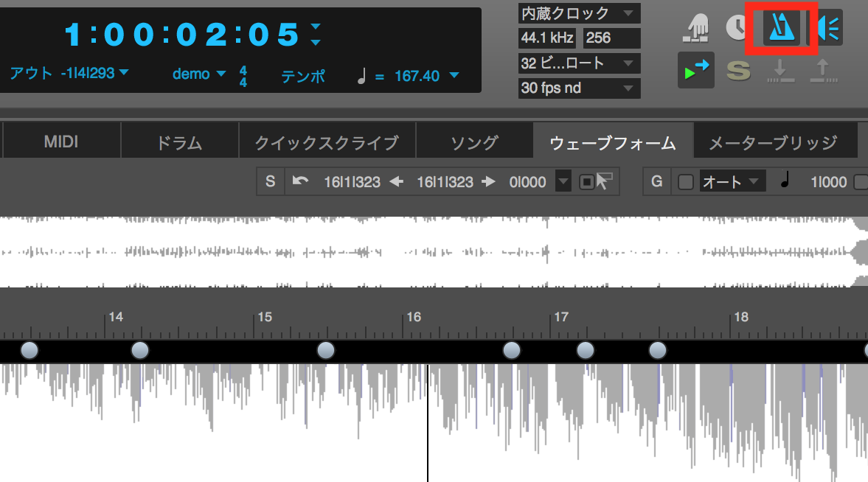Toggle the auto scroll play-arrow icon
The height and width of the screenshot is (482, 868).
pyautogui.click(x=695, y=71)
